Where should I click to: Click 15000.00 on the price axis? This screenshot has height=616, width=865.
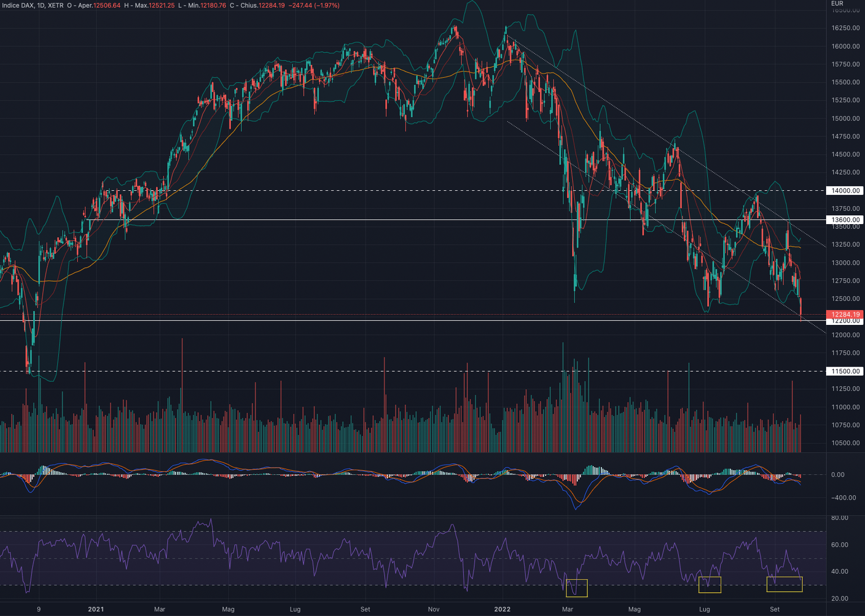845,118
